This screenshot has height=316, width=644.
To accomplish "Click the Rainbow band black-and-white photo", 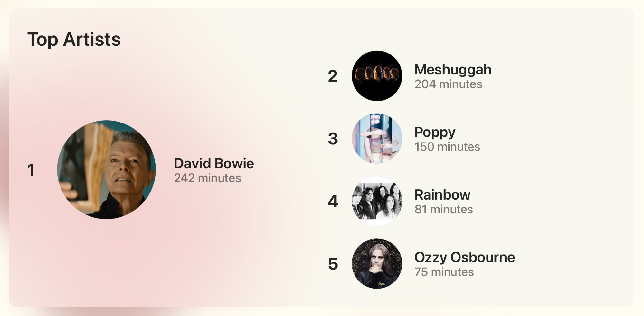I will point(377,201).
